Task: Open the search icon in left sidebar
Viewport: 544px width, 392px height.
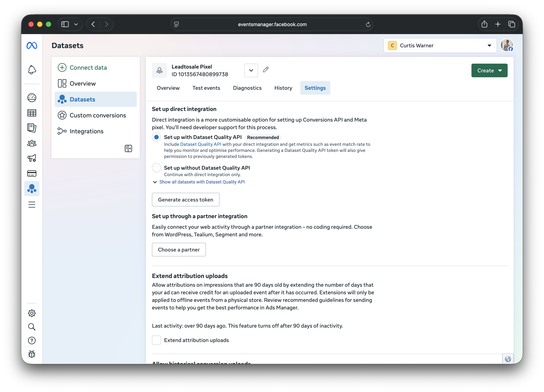Action: pyautogui.click(x=32, y=327)
